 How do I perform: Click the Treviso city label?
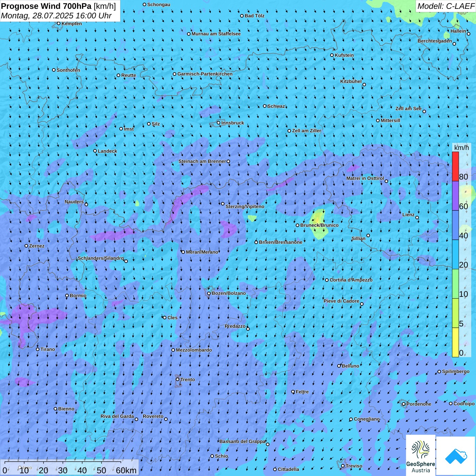coord(354,466)
